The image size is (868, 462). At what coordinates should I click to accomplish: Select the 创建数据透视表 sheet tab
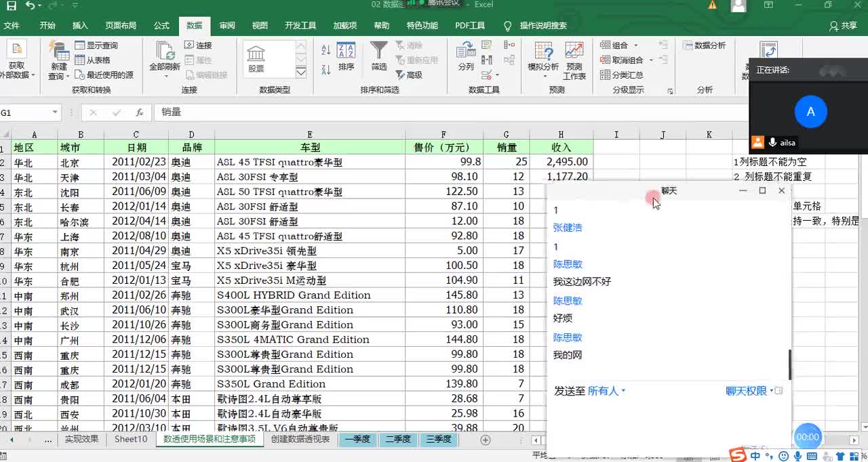(300, 439)
